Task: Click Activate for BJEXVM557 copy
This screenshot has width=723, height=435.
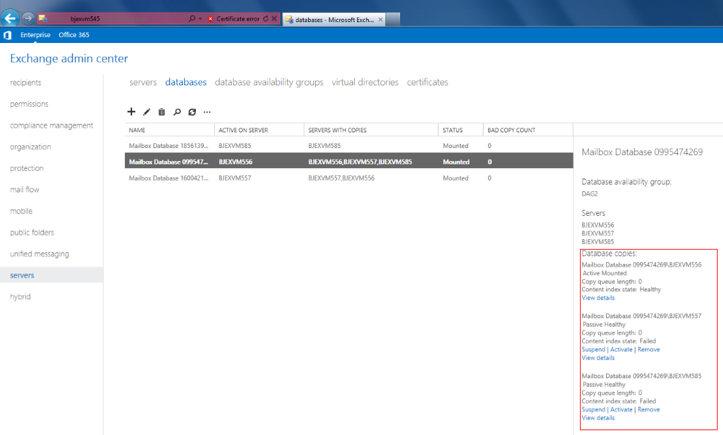Action: click(621, 350)
